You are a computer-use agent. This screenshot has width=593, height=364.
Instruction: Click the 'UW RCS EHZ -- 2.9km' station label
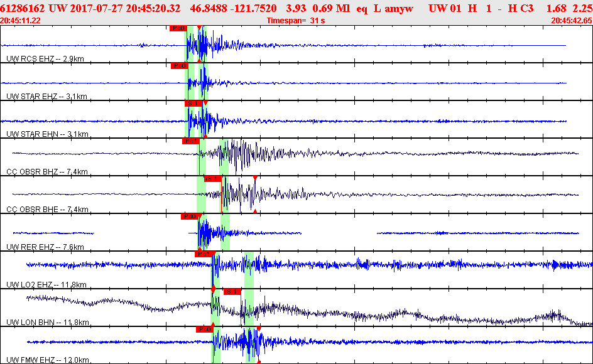(x=45, y=58)
